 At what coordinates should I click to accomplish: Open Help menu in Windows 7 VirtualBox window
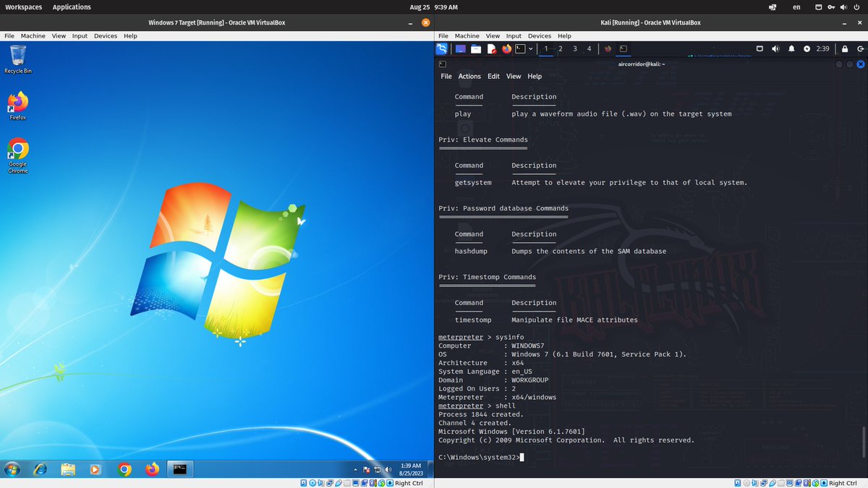(x=130, y=35)
